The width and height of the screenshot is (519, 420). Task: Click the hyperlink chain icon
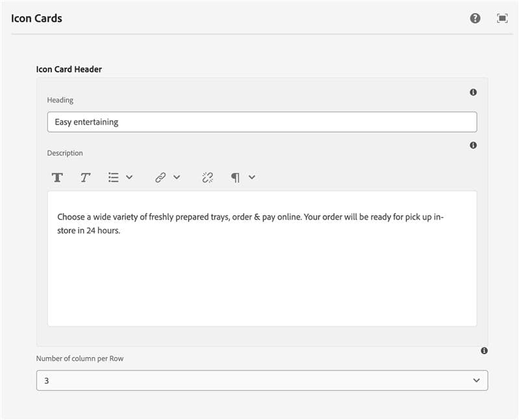pos(160,177)
